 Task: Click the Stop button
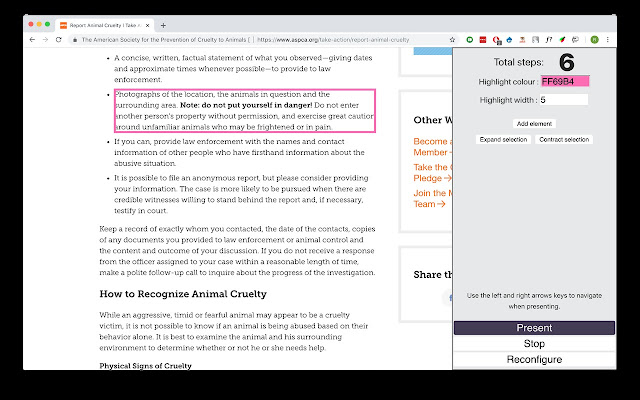click(534, 344)
